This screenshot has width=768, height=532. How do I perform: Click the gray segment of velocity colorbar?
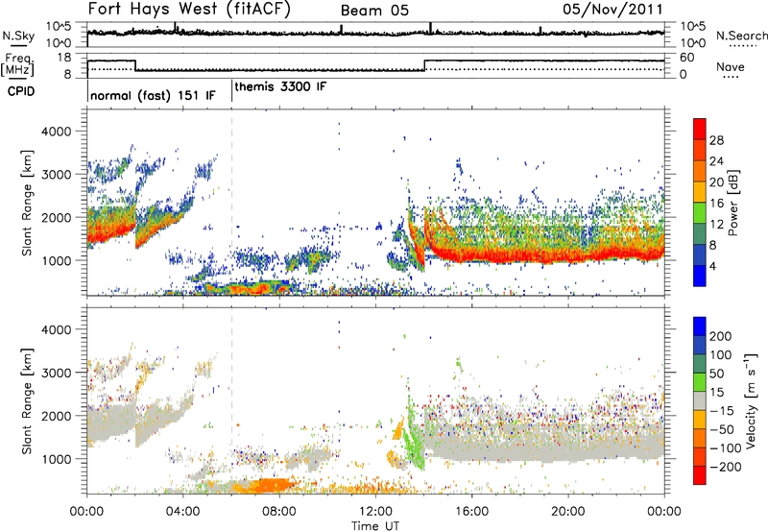click(700, 401)
